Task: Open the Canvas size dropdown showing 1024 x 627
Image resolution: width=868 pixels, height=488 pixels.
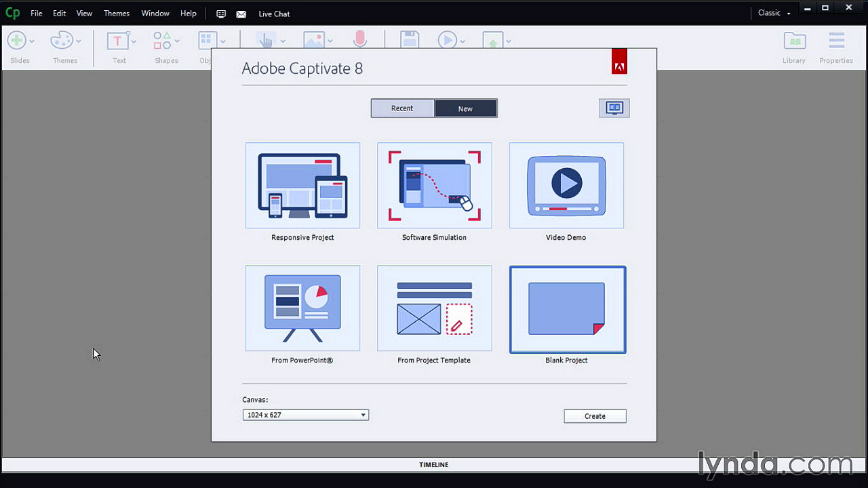Action: tap(306, 415)
